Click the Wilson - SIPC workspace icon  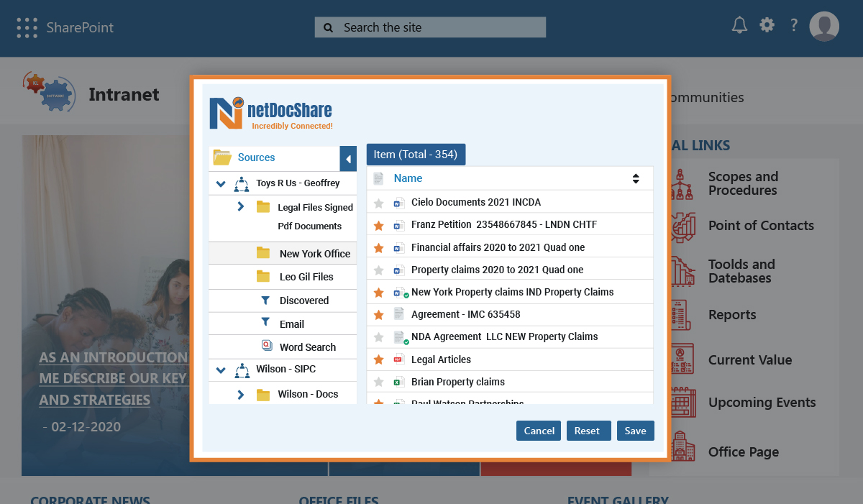tap(242, 370)
